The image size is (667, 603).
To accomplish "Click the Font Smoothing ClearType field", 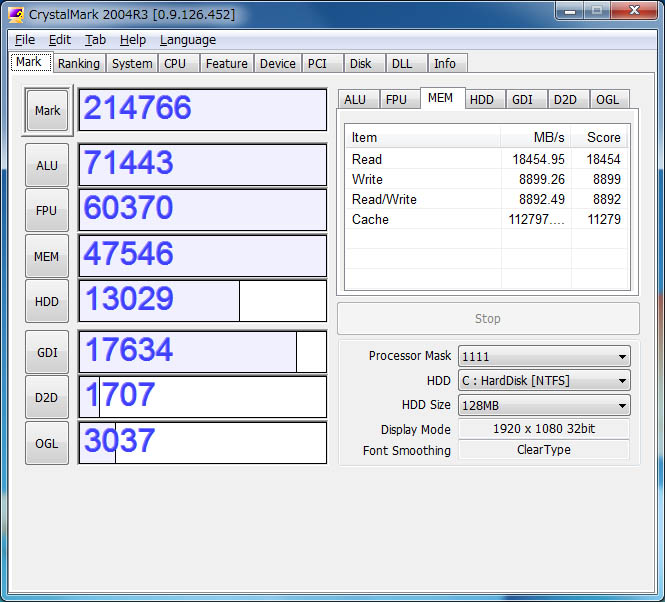I will coord(544,449).
